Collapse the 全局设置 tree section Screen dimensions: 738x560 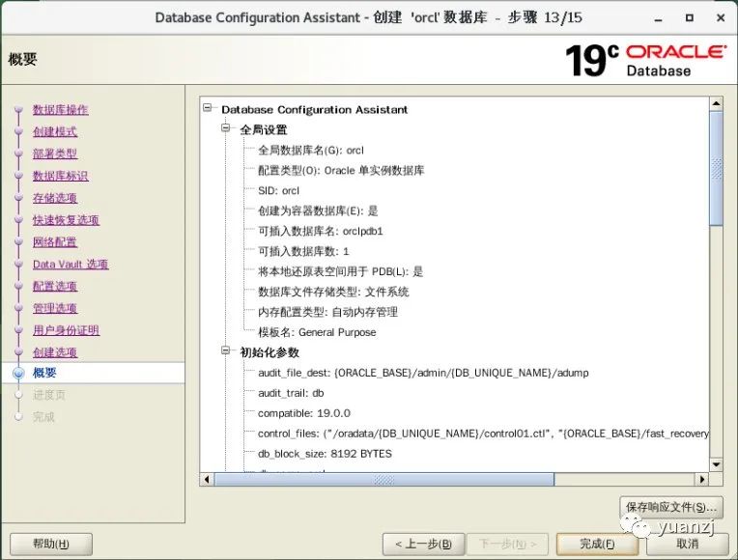226,128
